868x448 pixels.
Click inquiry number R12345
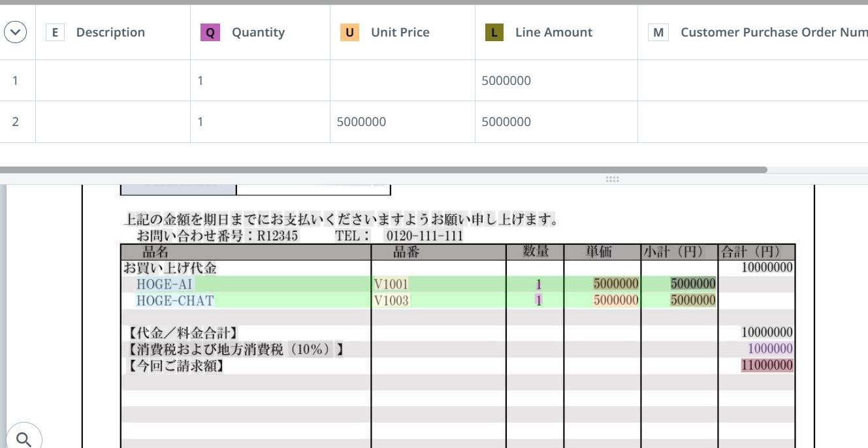[x=278, y=236]
